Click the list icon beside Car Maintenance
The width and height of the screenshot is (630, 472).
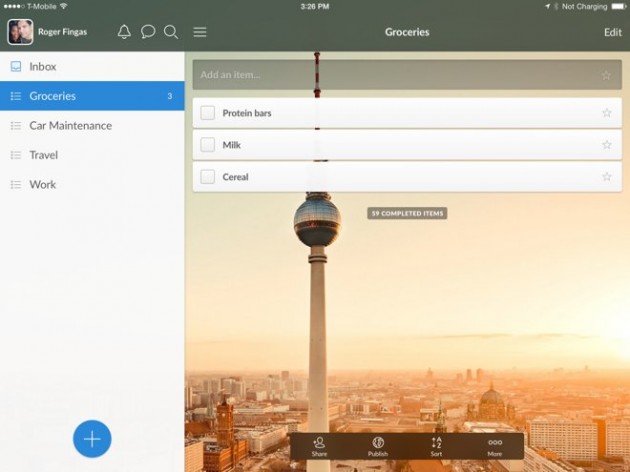(16, 126)
